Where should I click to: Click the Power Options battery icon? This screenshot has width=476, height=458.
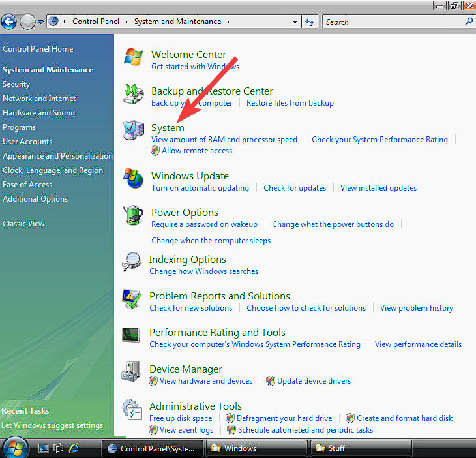(x=134, y=215)
